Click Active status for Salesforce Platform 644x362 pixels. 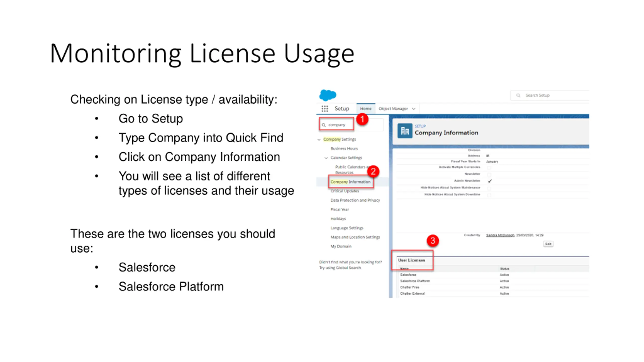pyautogui.click(x=504, y=281)
